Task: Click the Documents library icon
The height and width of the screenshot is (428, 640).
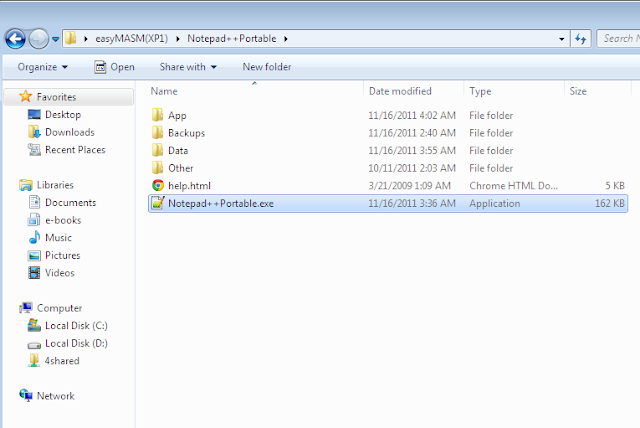Action: point(34,202)
